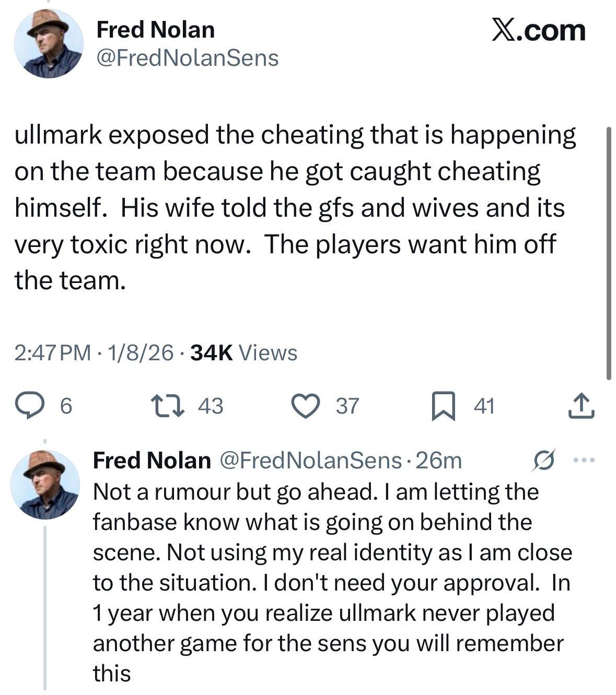
Task: Open the three-dot more menu on the reply
Action: pyautogui.click(x=584, y=461)
